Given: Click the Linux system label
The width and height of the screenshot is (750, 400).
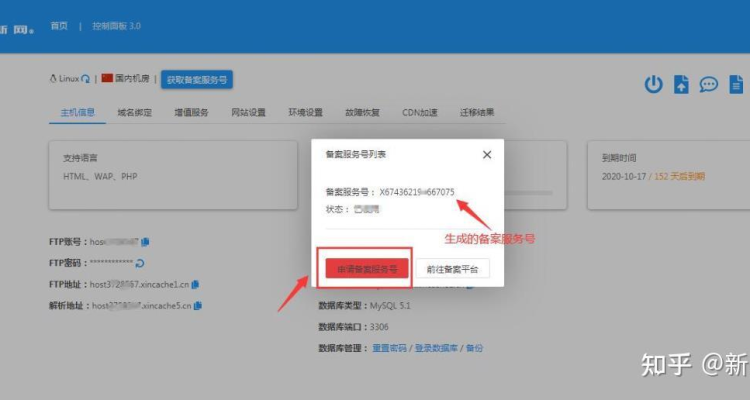Looking at the screenshot, I should coord(65,79).
